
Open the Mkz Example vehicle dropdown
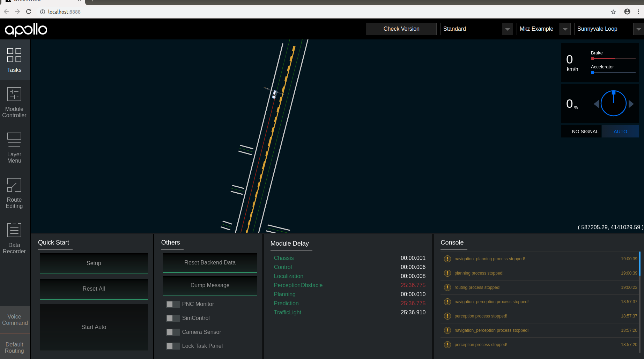pos(543,29)
